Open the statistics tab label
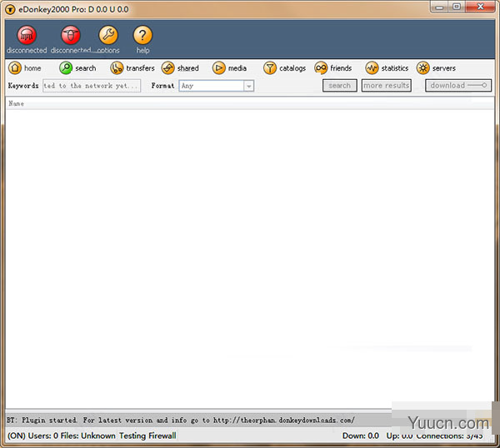 395,68
